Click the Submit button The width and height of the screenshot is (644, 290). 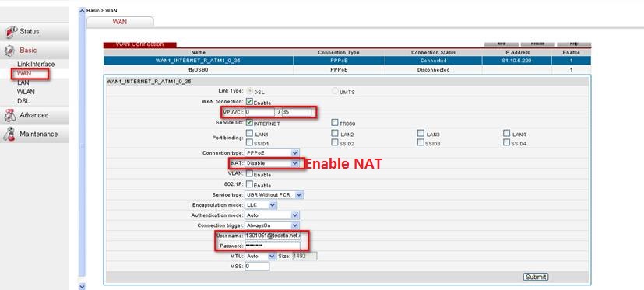click(x=536, y=277)
